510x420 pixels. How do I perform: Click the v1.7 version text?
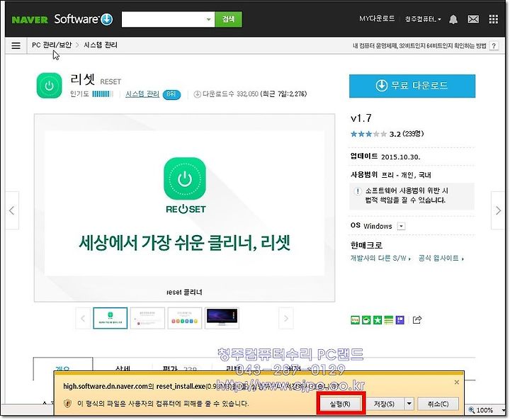coord(361,118)
